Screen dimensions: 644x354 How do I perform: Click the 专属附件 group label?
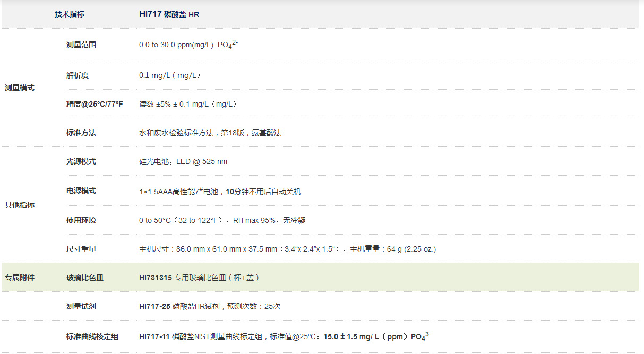pyautogui.click(x=20, y=278)
